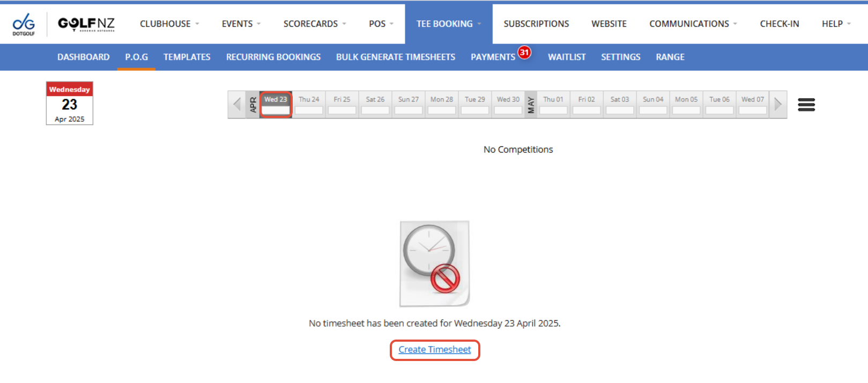Click the no-timesheet clock image
The width and height of the screenshot is (868, 383).
click(434, 263)
